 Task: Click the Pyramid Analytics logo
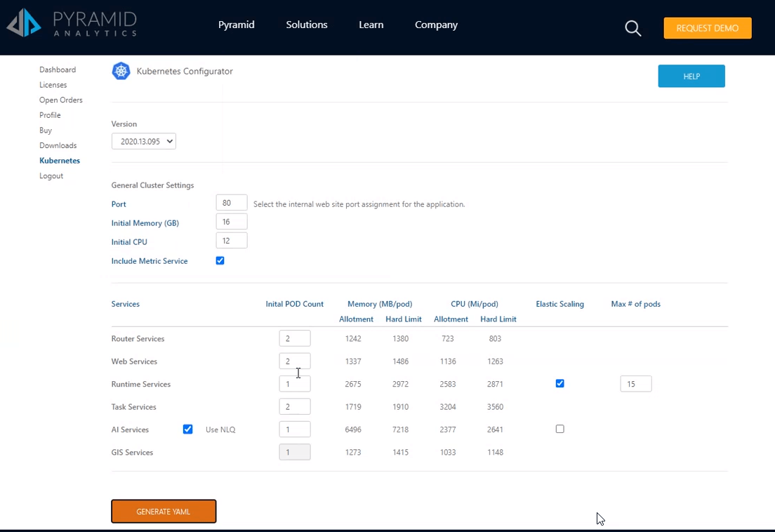(x=72, y=23)
